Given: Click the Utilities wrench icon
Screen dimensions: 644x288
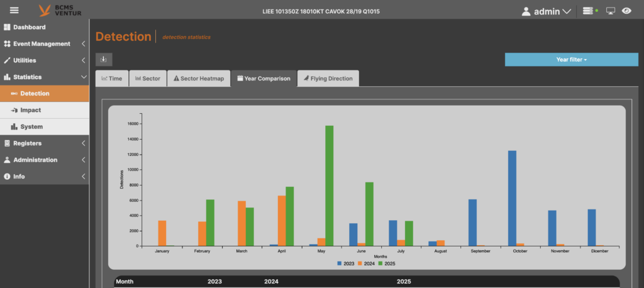Looking at the screenshot, I should [x=6, y=60].
